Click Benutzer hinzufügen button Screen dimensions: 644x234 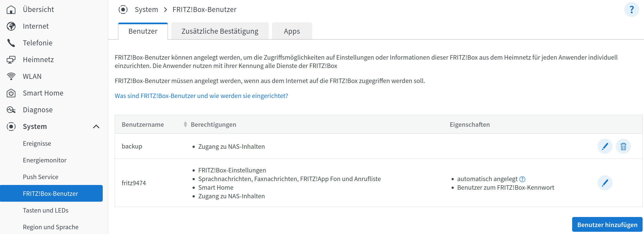[607, 225]
